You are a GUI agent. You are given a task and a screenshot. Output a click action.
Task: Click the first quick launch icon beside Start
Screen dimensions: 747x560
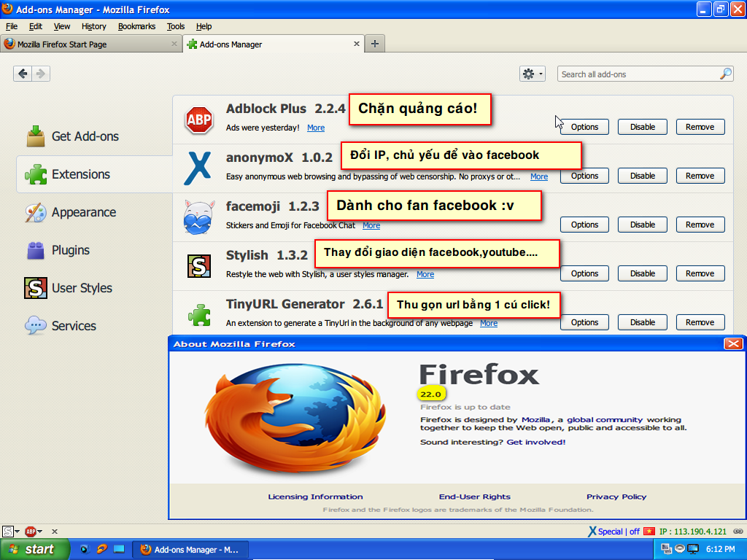point(85,549)
